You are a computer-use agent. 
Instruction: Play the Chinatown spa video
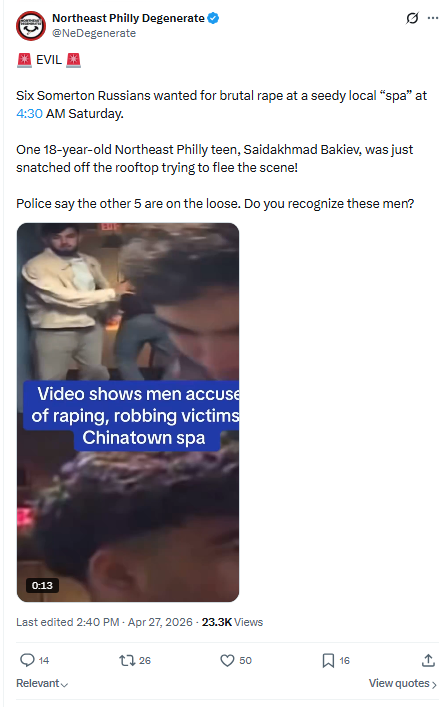128,412
